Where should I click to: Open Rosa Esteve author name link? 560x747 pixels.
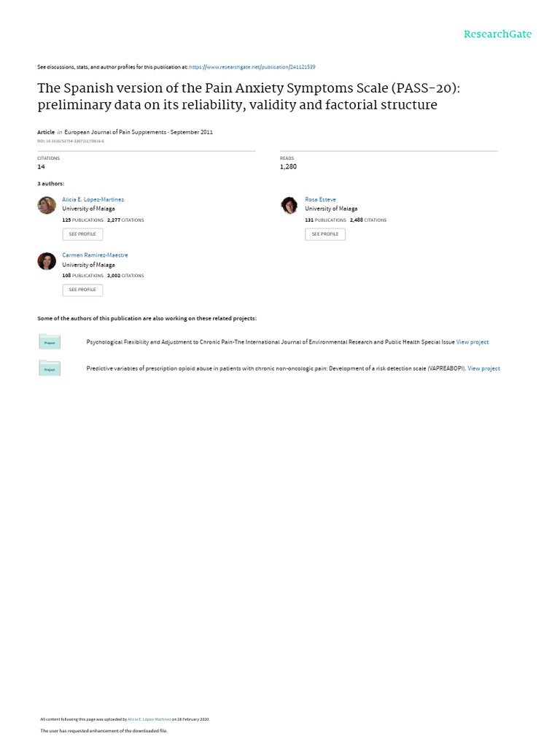tap(320, 199)
